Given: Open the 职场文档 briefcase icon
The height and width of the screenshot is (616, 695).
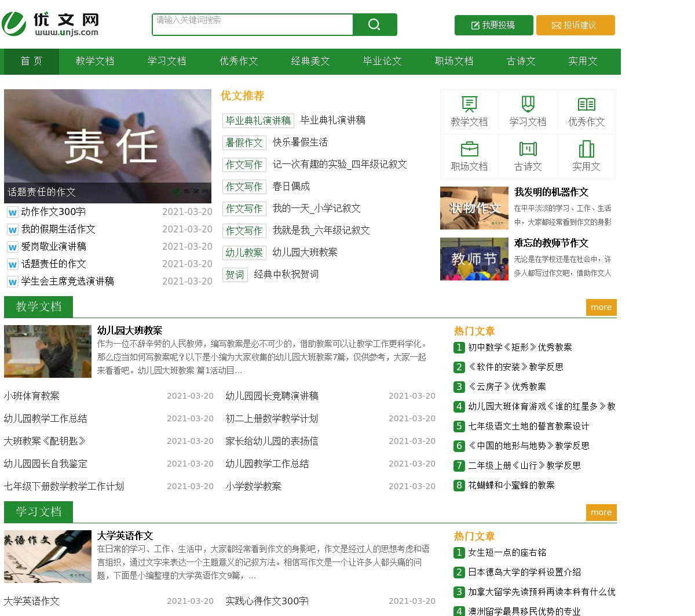Looking at the screenshot, I should (469, 150).
